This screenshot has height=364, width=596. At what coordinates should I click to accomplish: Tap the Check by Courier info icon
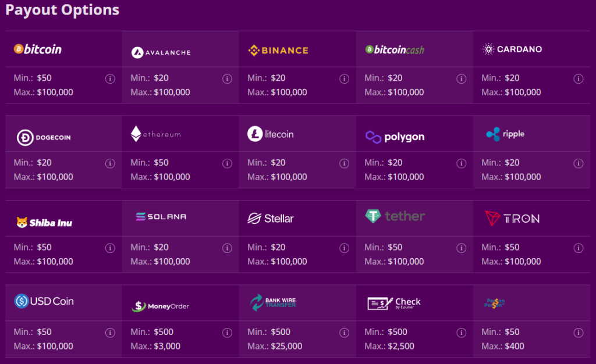point(462,333)
